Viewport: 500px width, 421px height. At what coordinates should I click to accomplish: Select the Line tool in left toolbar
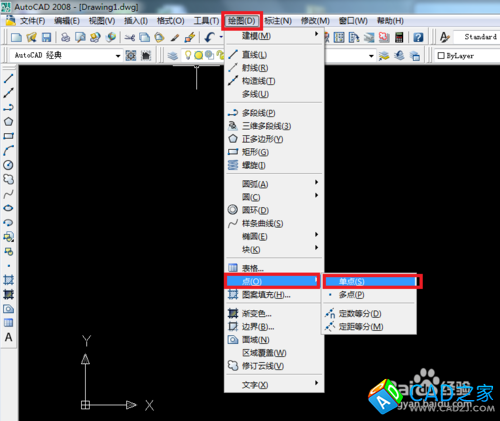coord(8,79)
